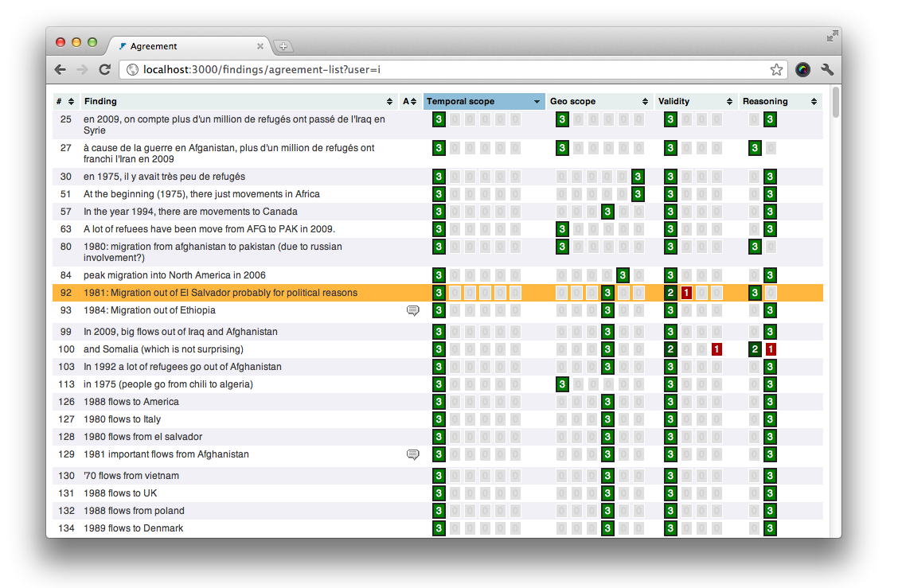902x588 pixels.
Task: Click the geo scope 3 badge in row 30
Action: 638,177
